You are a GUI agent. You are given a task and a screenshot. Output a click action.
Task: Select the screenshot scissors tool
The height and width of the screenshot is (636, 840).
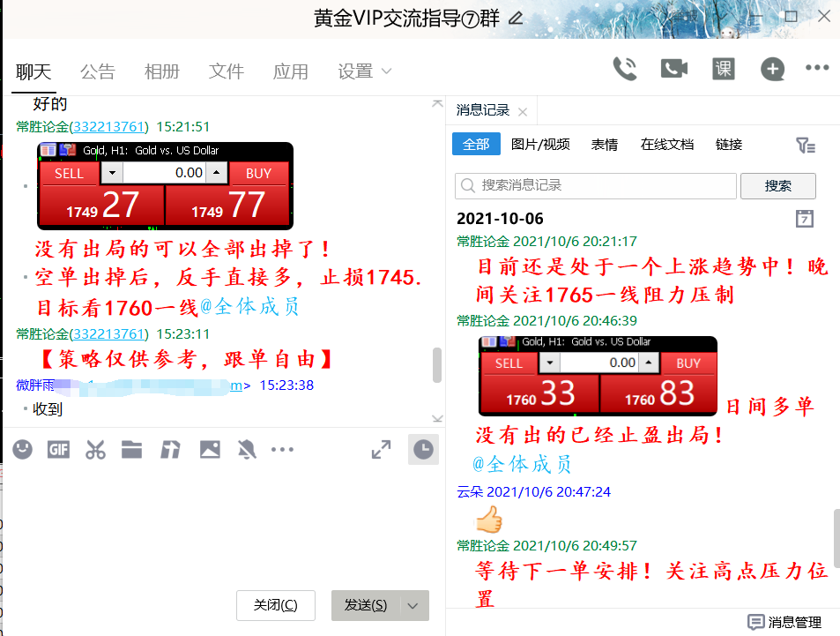click(95, 449)
